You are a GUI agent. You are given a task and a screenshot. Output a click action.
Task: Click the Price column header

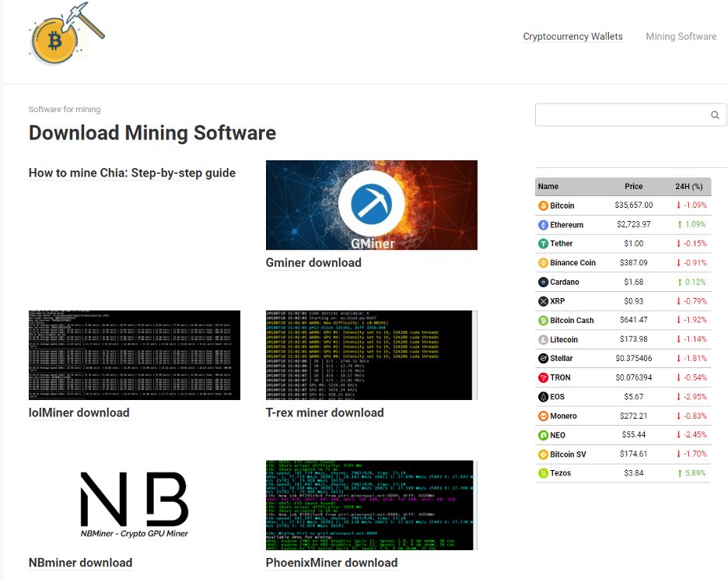tap(633, 186)
